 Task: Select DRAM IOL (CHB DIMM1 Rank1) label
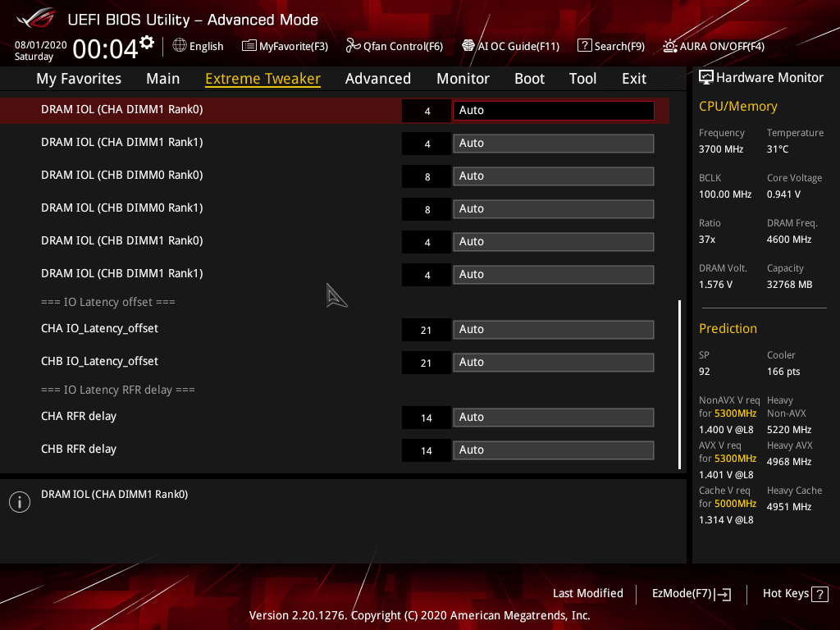122,273
